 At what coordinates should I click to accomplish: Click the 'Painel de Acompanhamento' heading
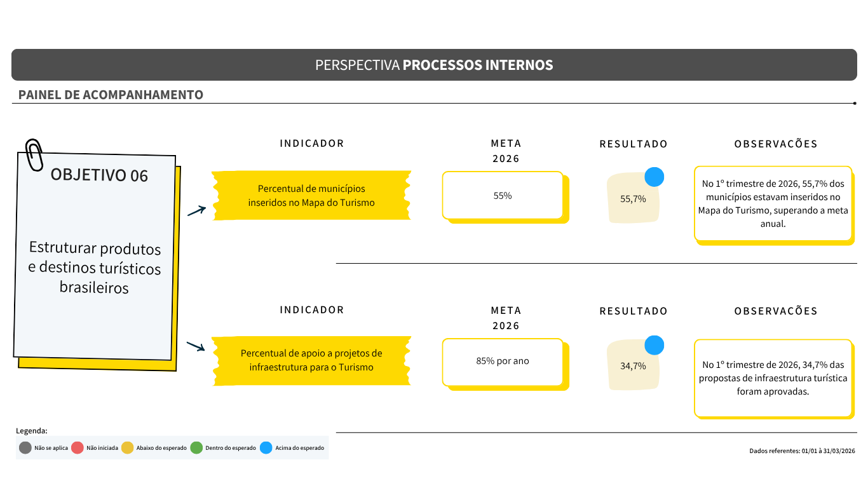pos(111,95)
